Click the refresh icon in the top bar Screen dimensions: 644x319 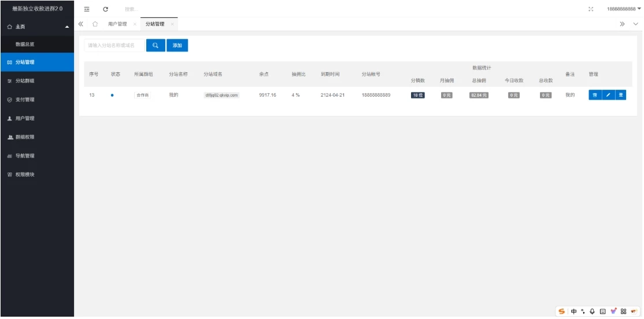point(105,9)
